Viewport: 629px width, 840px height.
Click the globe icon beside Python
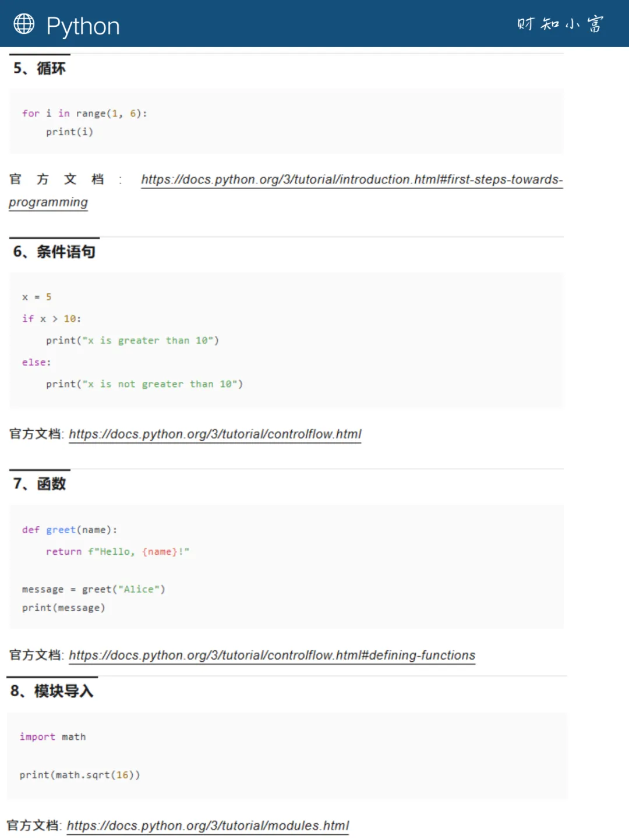click(x=24, y=24)
